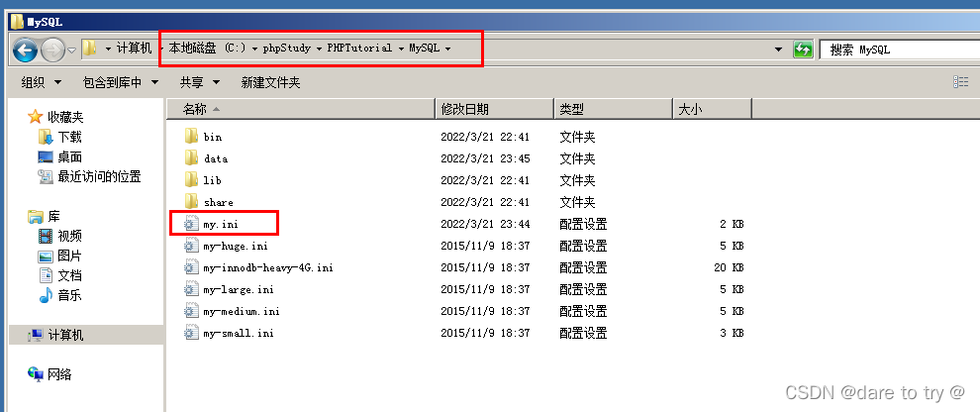Open the 图片 library

click(x=70, y=256)
